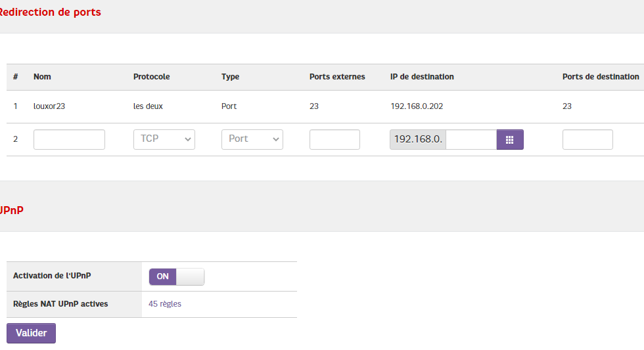
Task: Click the Ports externes input box
Action: point(334,139)
